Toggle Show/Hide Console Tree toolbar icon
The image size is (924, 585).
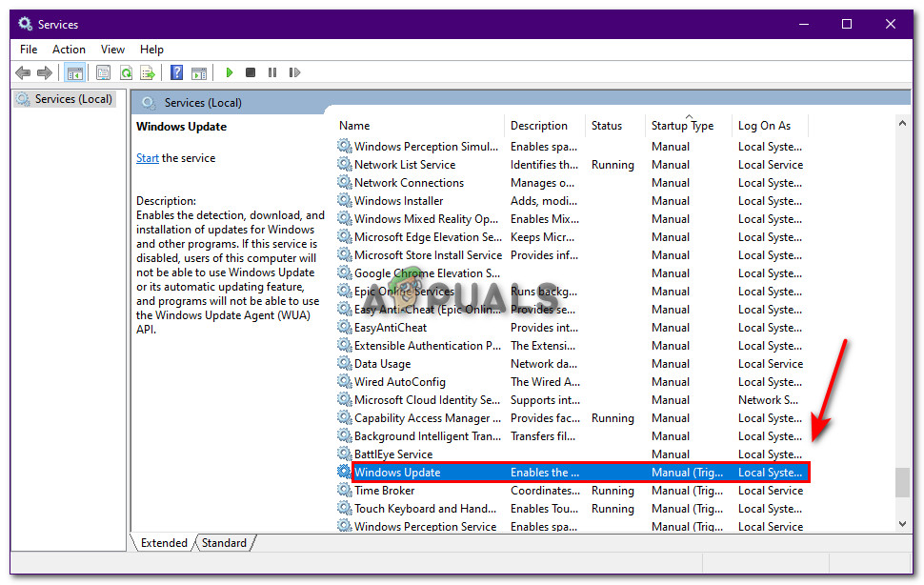click(75, 73)
